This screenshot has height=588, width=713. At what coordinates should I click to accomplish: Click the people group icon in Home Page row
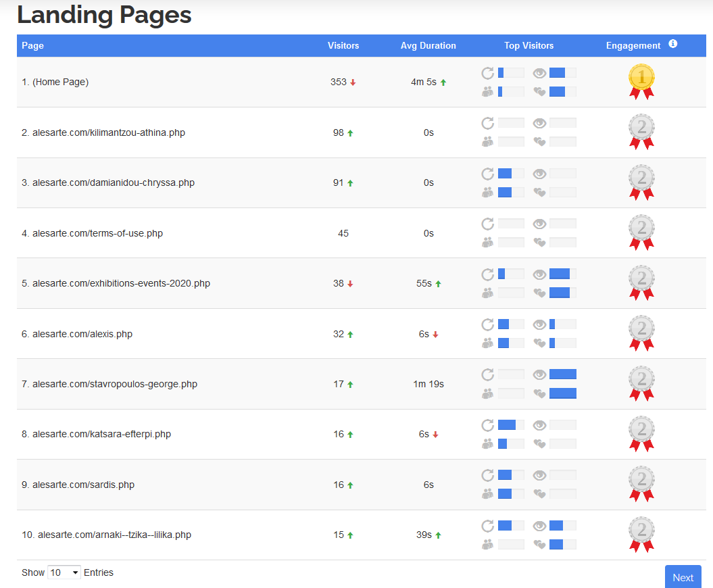tap(487, 92)
